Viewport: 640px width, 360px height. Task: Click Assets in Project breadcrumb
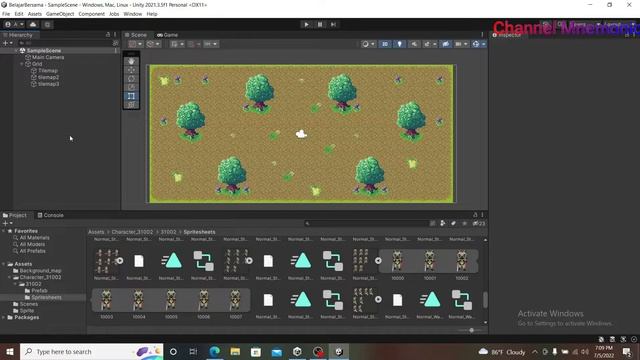click(96, 232)
